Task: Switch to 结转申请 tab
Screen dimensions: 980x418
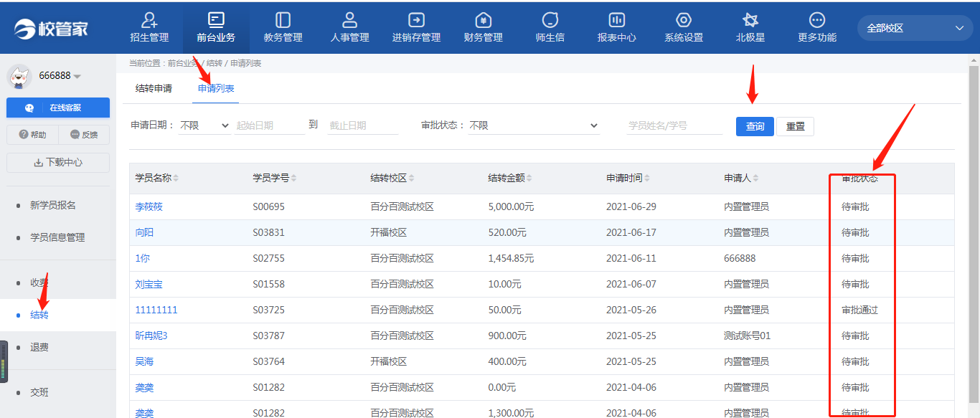Action: click(154, 89)
